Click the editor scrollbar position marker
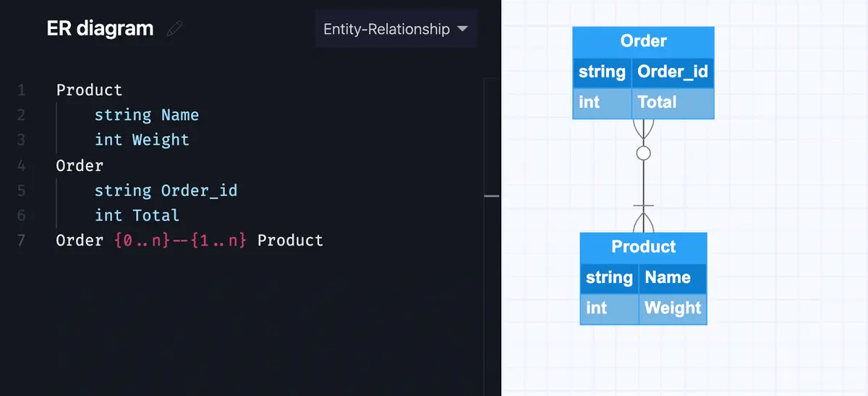This screenshot has width=868, height=396. [x=492, y=195]
